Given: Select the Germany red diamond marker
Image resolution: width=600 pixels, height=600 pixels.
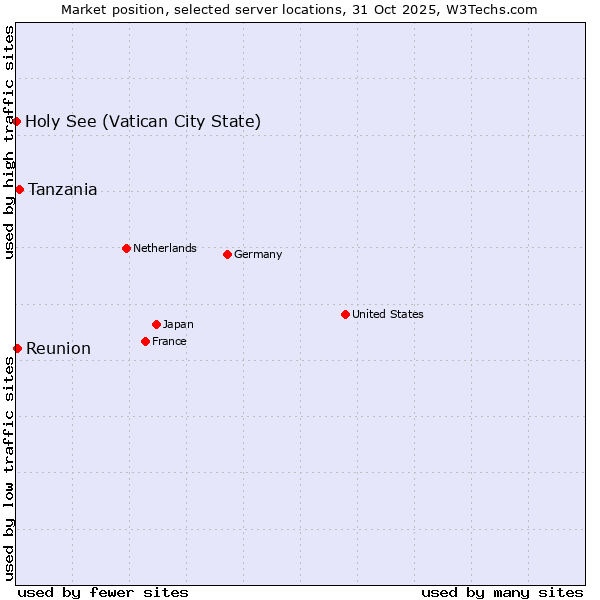Looking at the screenshot, I should 227,254.
